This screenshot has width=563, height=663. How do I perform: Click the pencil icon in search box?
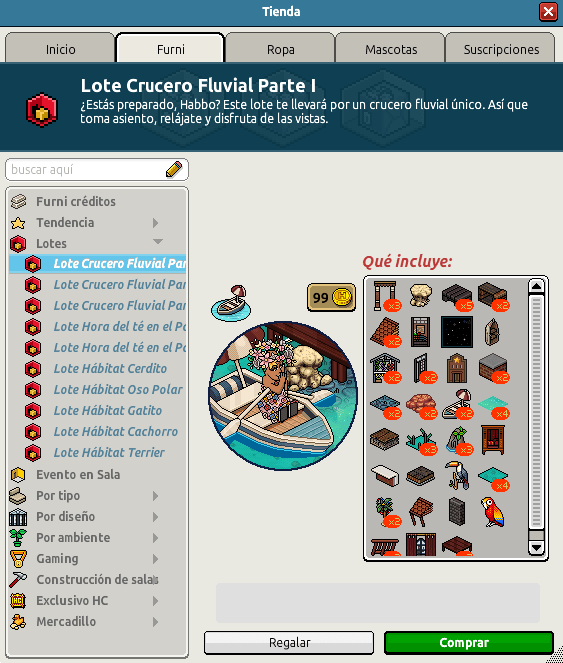[174, 170]
